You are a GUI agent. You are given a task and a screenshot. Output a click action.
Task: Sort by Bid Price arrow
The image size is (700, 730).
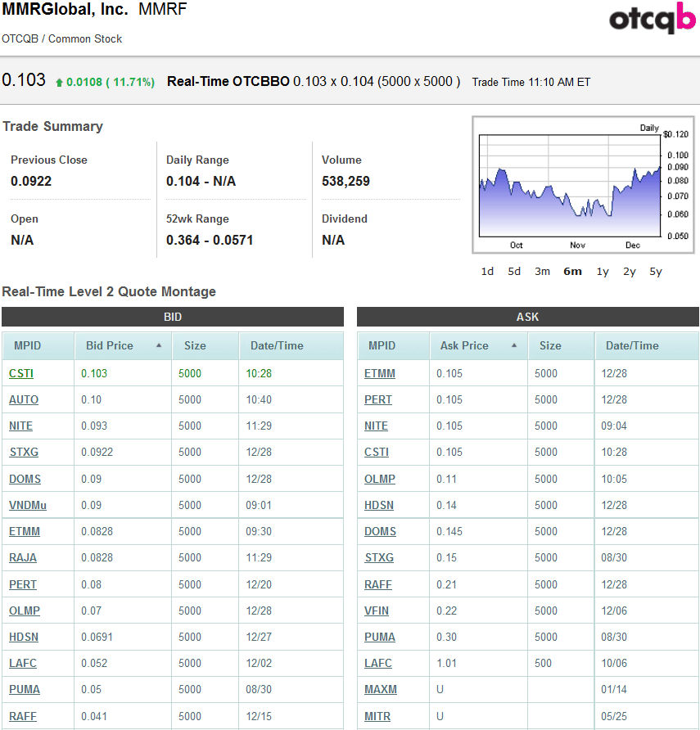159,346
